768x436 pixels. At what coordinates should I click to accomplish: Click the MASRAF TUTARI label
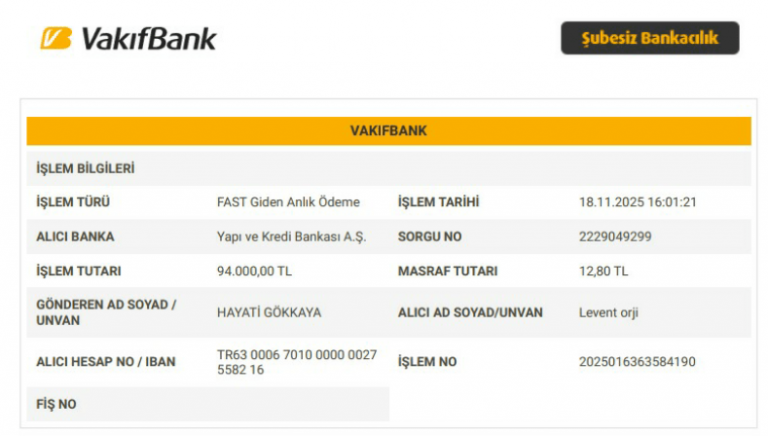[x=448, y=271]
